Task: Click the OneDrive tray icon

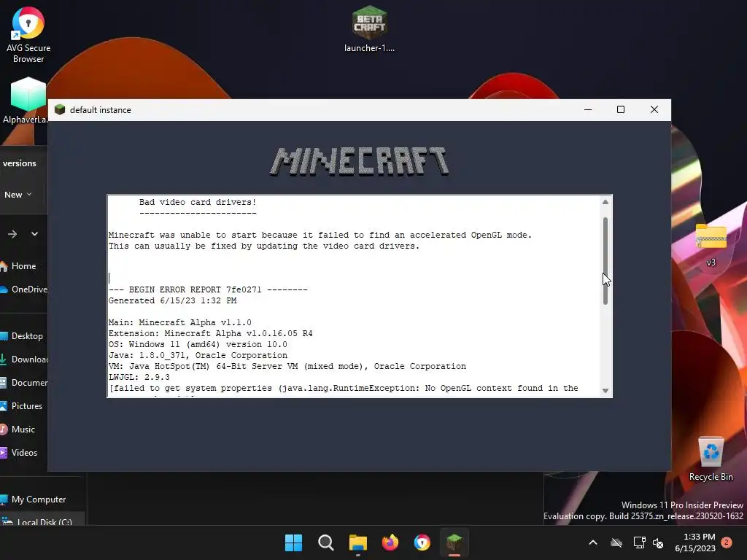Action: pos(616,542)
